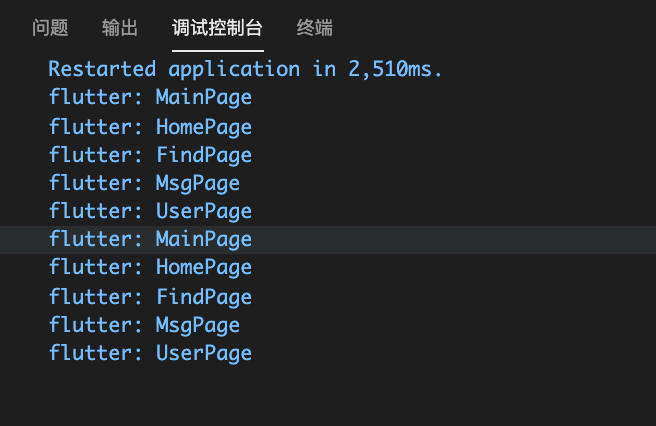Switch to the 终端 tab
This screenshot has width=656, height=426.
315,28
